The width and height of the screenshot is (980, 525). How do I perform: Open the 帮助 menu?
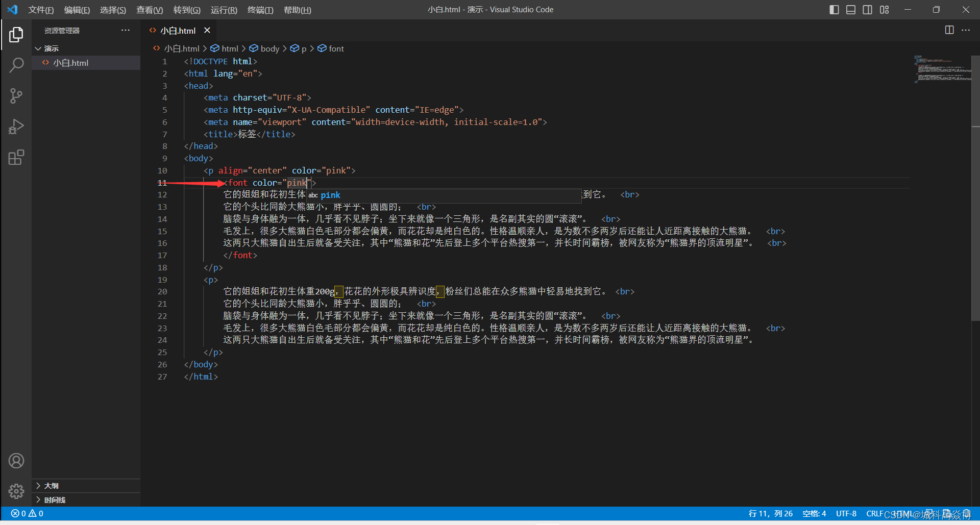tap(297, 10)
